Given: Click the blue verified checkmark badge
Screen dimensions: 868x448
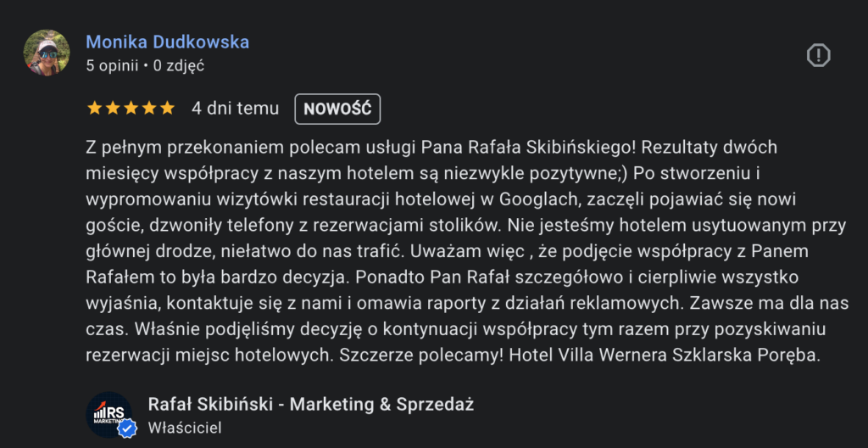Looking at the screenshot, I should click(x=126, y=429).
